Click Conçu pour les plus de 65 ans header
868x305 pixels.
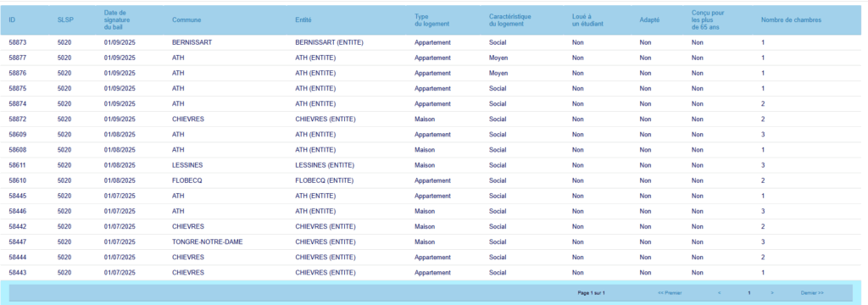point(708,20)
